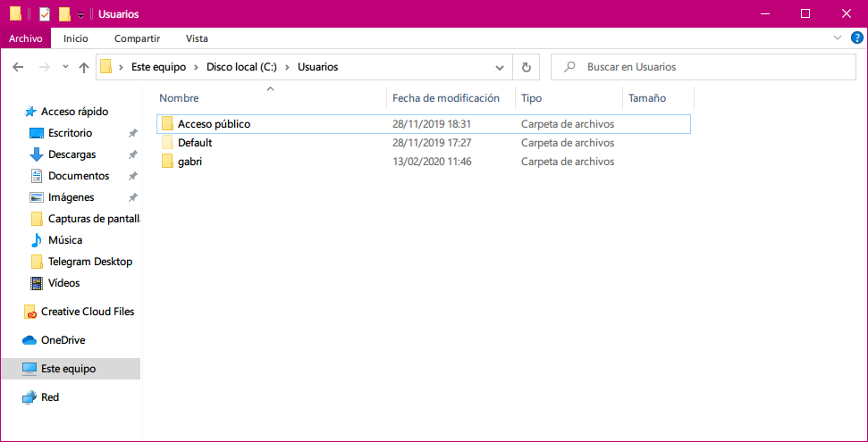
Task: Click the blue star Acceso rápido icon
Action: [x=29, y=112]
